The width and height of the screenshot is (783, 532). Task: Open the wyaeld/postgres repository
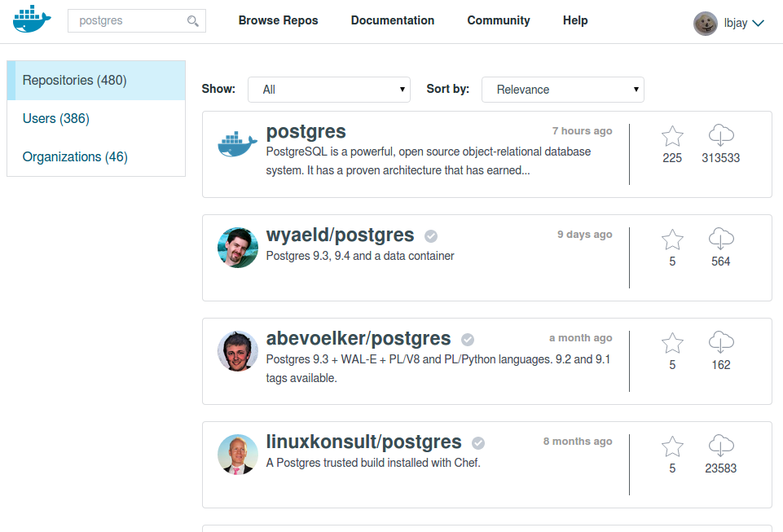(340, 235)
